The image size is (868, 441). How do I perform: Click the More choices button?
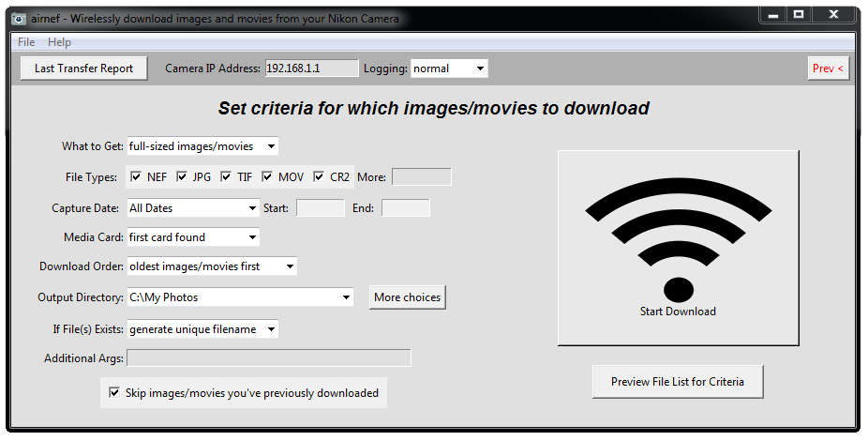(x=407, y=297)
